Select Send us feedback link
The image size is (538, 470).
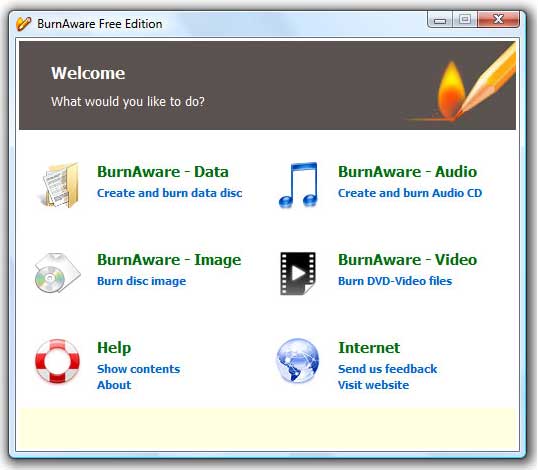coord(388,369)
